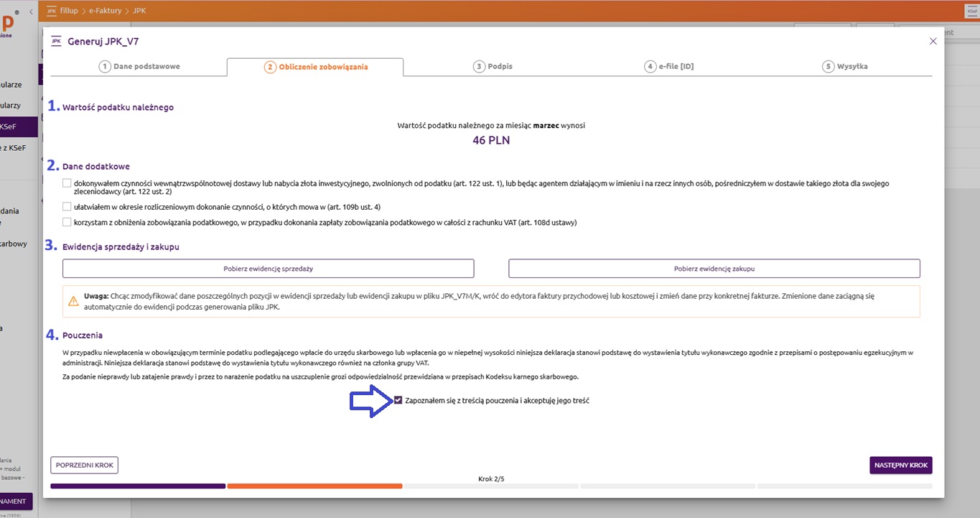Tick the investment gold delivery checkbox
The height and width of the screenshot is (518, 980).
pos(67,184)
